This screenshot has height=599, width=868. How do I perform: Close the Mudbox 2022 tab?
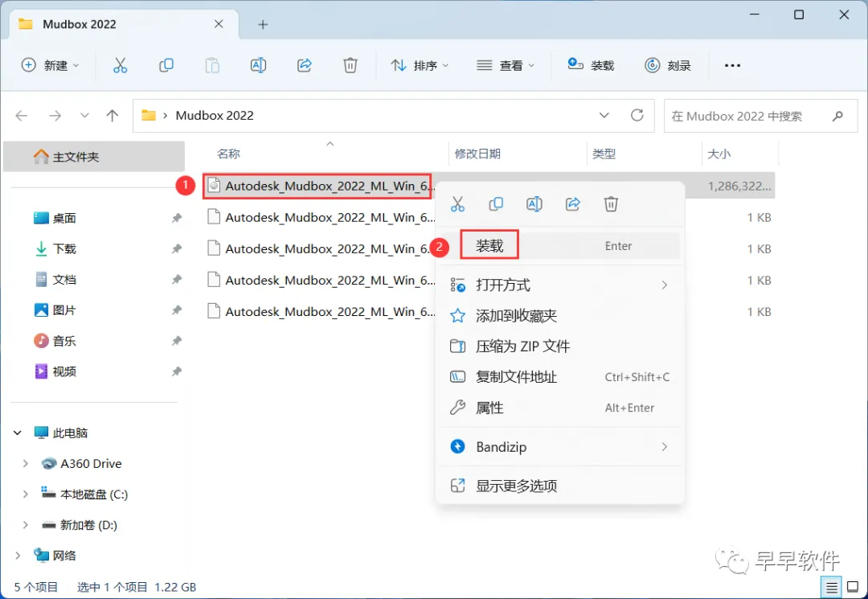[219, 24]
